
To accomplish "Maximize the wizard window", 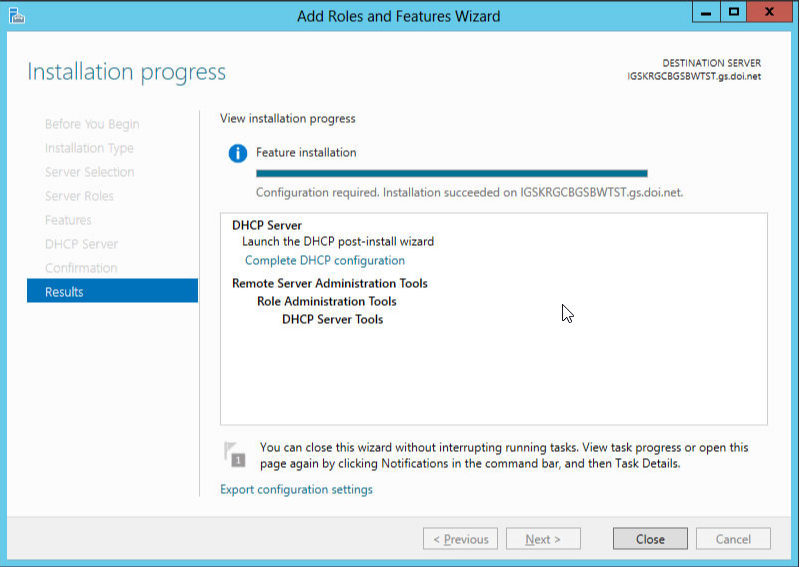I will tap(734, 12).
